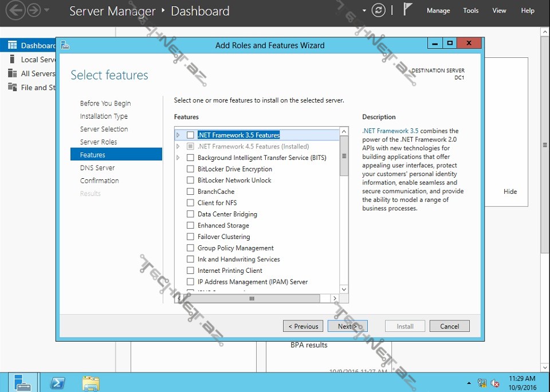Click the Server Manager refresh icon
Image resolution: width=550 pixels, height=392 pixels.
pos(378,10)
